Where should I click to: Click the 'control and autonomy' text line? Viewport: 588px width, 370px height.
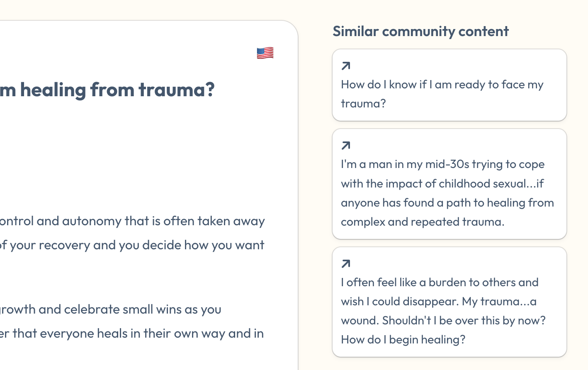pos(132,221)
